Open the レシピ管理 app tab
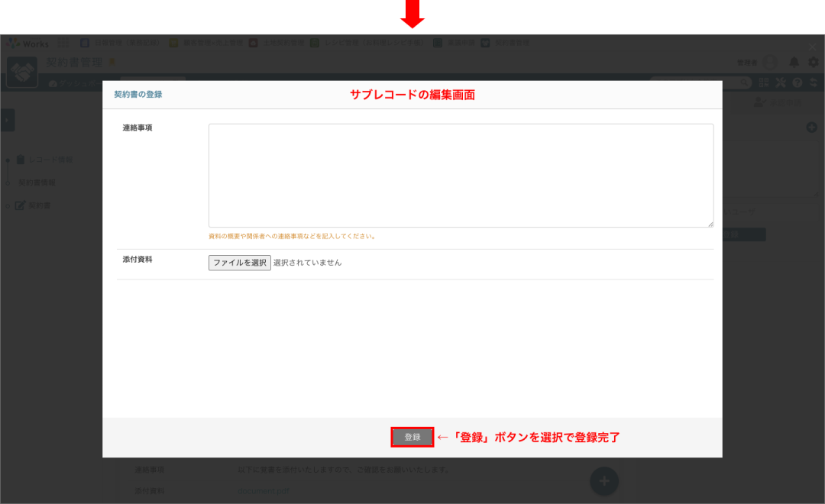 [x=367, y=43]
